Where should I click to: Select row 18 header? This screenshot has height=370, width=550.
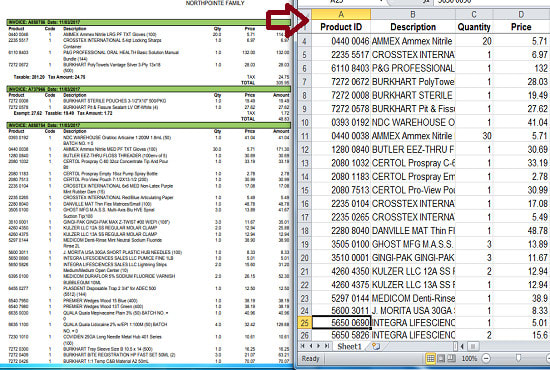coord(304,231)
